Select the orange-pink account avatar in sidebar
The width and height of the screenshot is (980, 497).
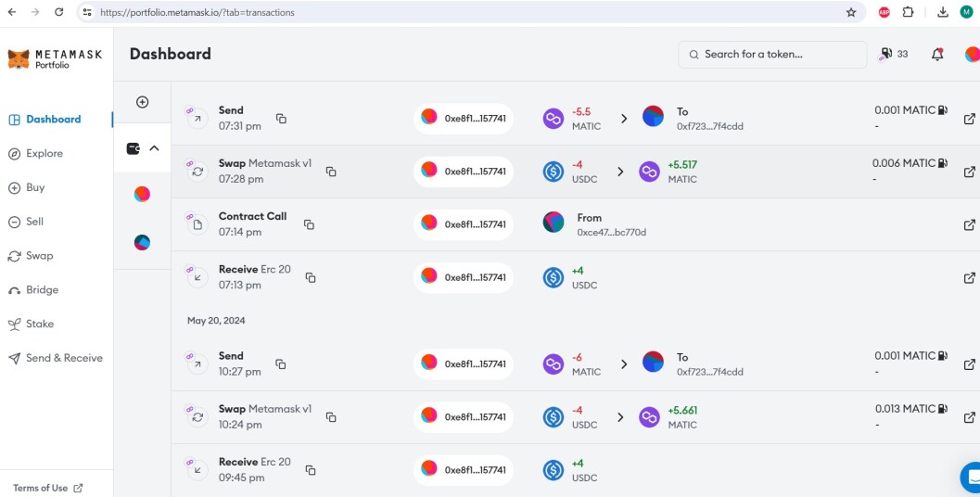pos(142,195)
